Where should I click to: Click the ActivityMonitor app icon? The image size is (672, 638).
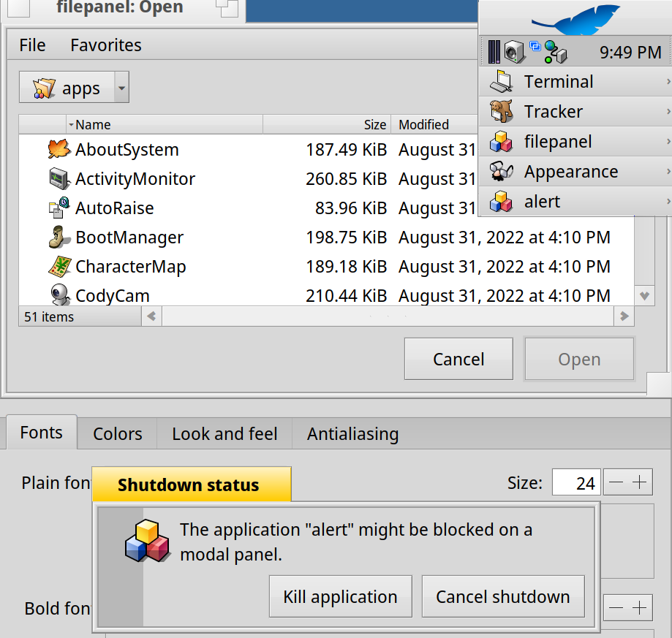(58, 178)
